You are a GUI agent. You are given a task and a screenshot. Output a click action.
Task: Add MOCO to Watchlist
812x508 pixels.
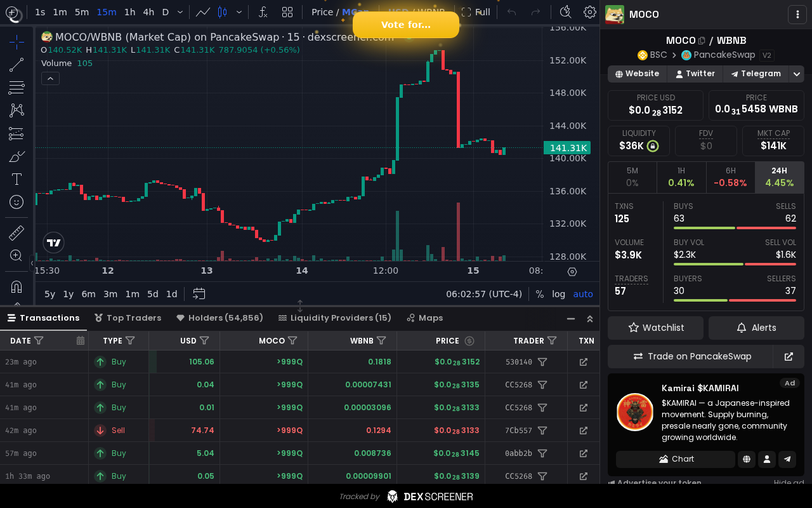pos(655,328)
